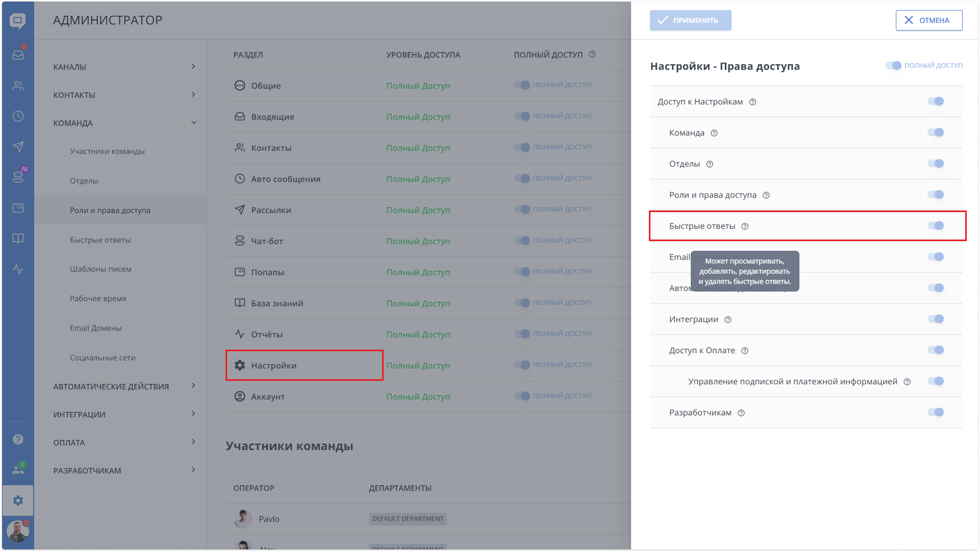This screenshot has width=980, height=552.
Task: Toggle off Быстрые ответы permission switch
Action: click(x=936, y=226)
